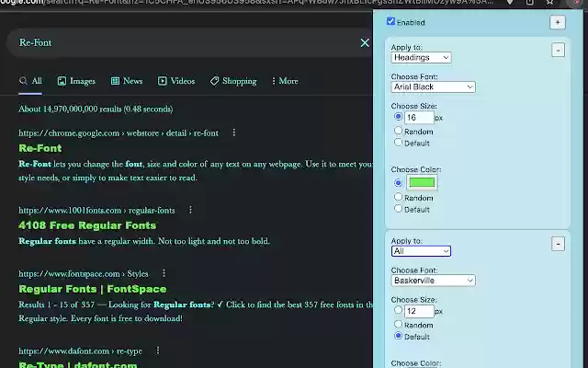
Task: Select Default size for Headings rule
Action: click(398, 143)
